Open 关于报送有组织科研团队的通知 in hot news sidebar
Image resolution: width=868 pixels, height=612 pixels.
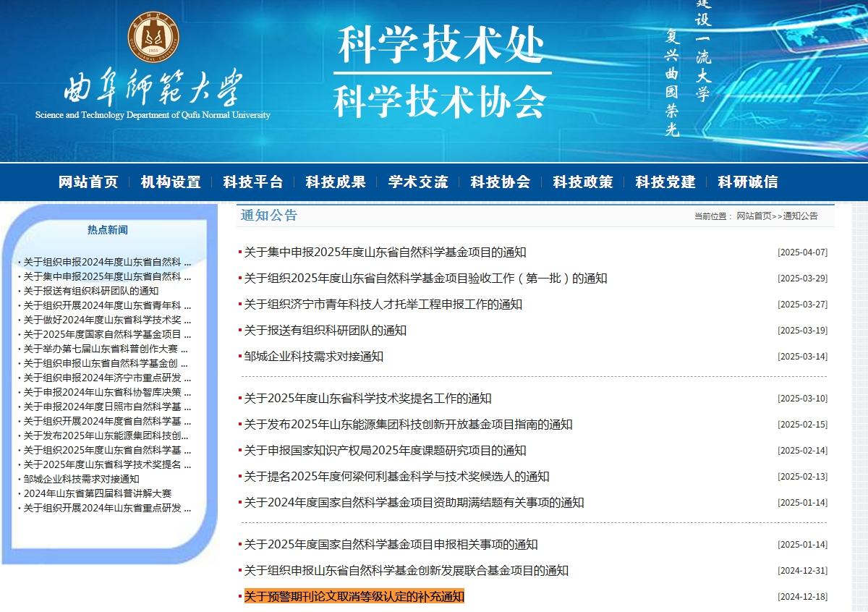point(90,291)
